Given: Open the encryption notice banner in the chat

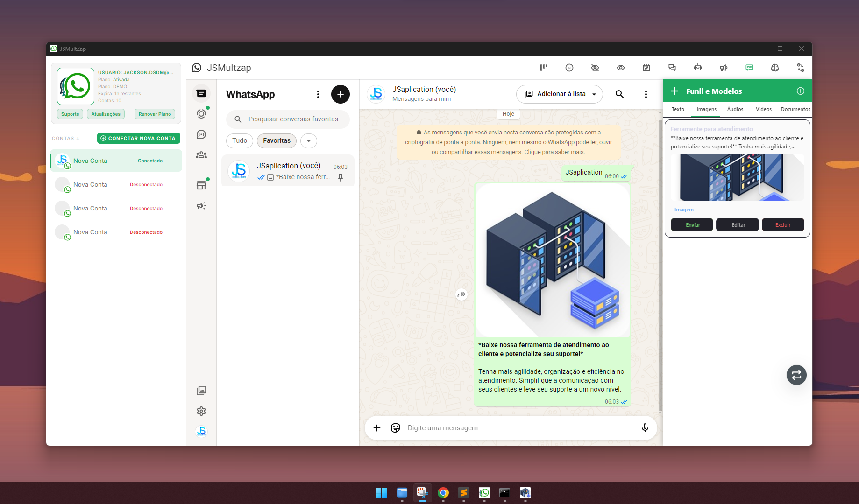Looking at the screenshot, I should tap(509, 142).
